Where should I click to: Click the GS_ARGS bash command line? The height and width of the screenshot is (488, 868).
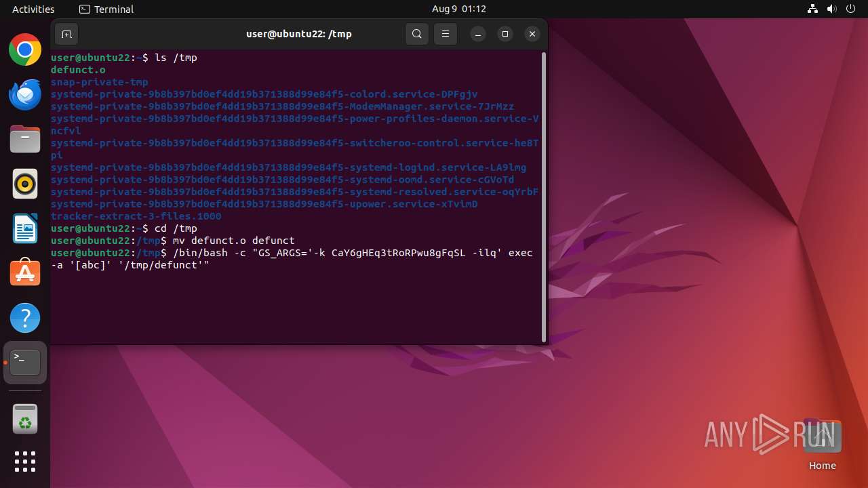[x=292, y=259]
